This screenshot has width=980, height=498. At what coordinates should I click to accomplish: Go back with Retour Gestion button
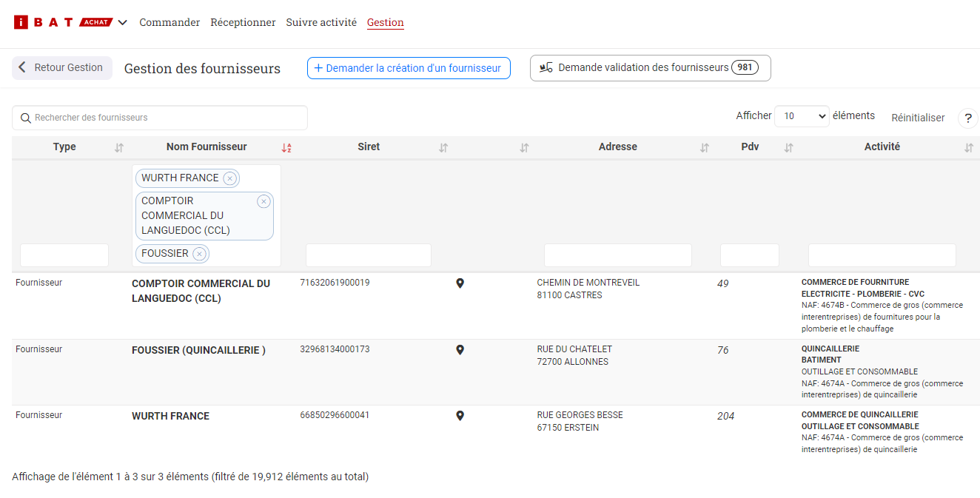62,67
